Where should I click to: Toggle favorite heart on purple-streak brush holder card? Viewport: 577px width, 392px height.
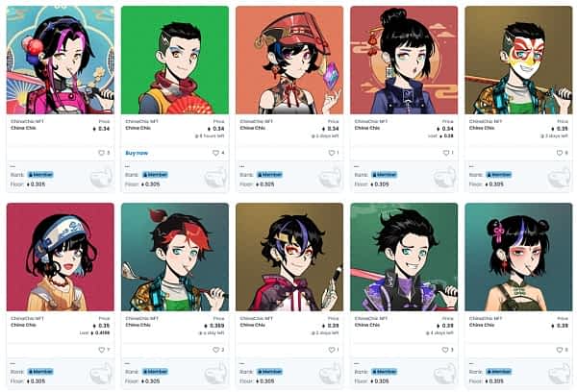(x=331, y=350)
